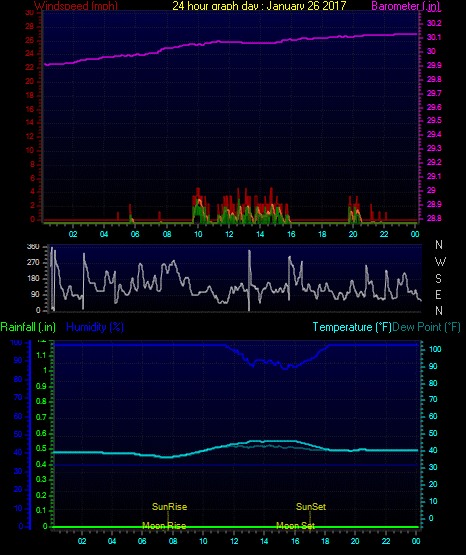Click the Dew Point (°F) legend label
Screen dimensions: 466x555
426,327
